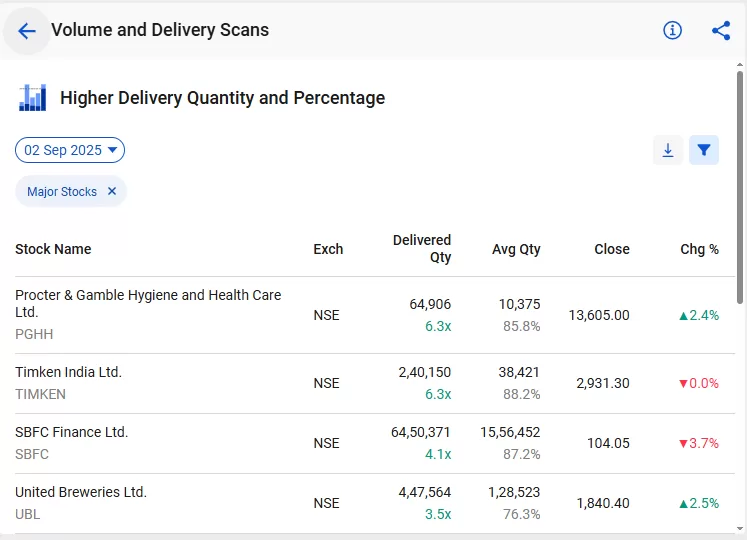The image size is (747, 540).
Task: Click average quantity 38,421
Action: click(519, 372)
